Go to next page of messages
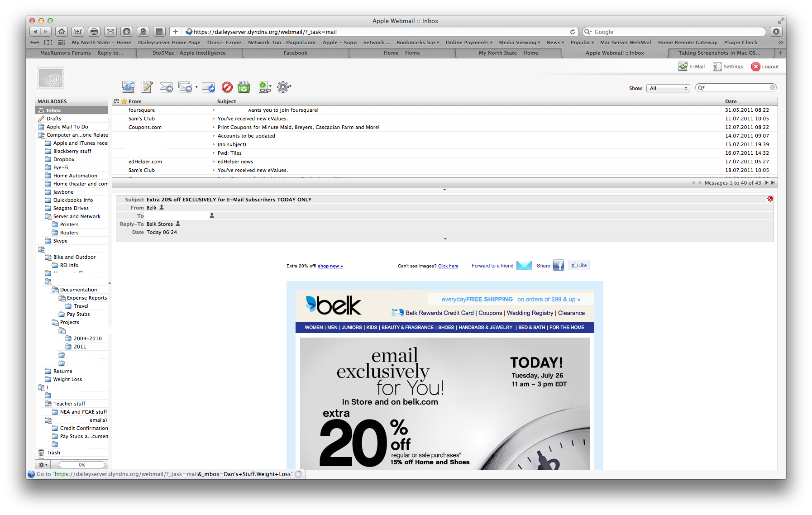The image size is (812, 515). [x=767, y=183]
